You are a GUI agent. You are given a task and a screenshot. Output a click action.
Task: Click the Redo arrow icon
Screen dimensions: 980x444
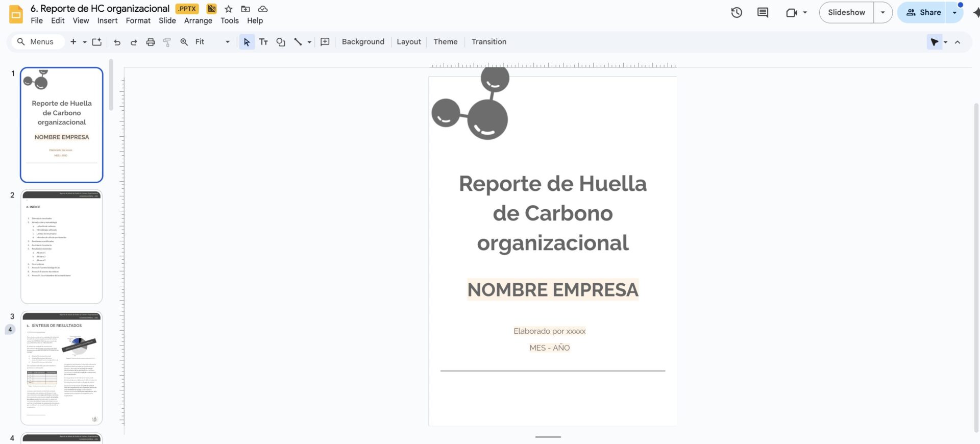click(134, 42)
